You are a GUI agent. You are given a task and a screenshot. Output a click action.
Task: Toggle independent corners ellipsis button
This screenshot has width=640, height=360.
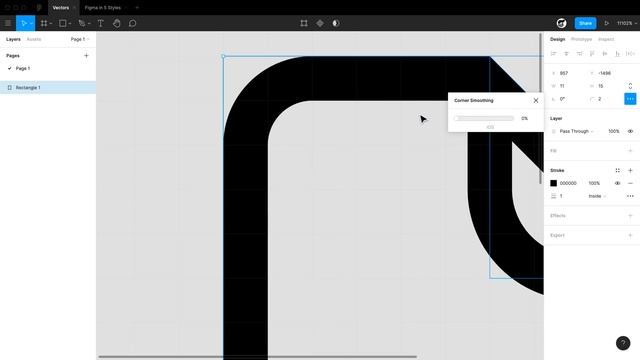point(630,99)
